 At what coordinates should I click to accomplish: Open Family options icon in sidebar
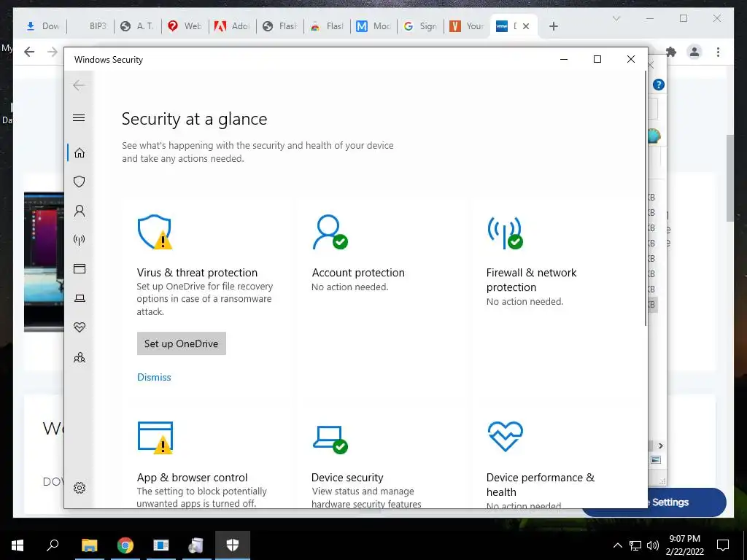(x=80, y=357)
